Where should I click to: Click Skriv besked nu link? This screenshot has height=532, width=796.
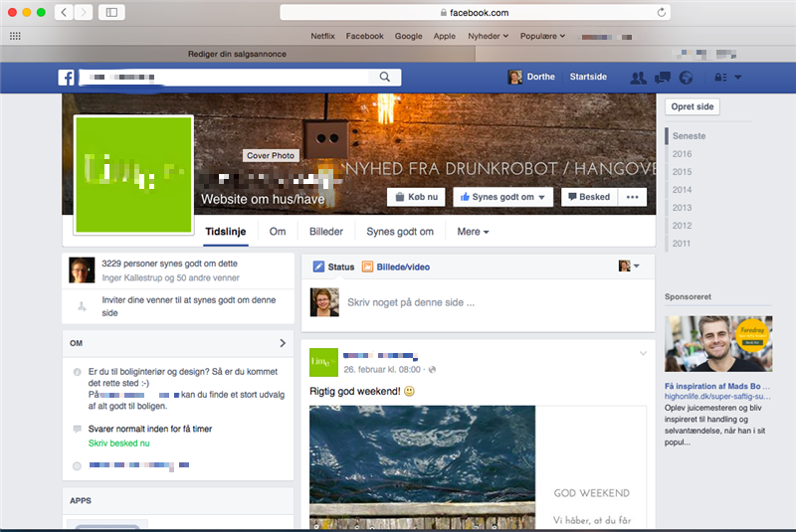119,443
